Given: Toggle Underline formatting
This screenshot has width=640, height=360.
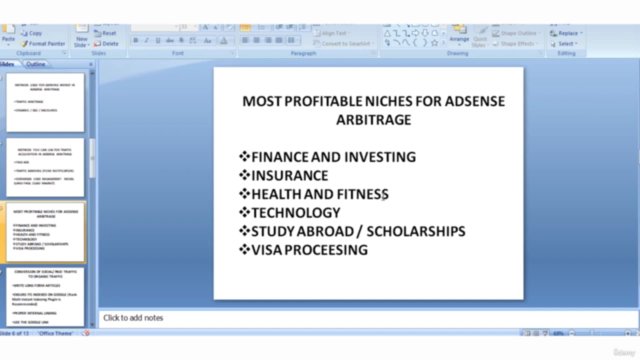Looking at the screenshot, I should [158, 40].
